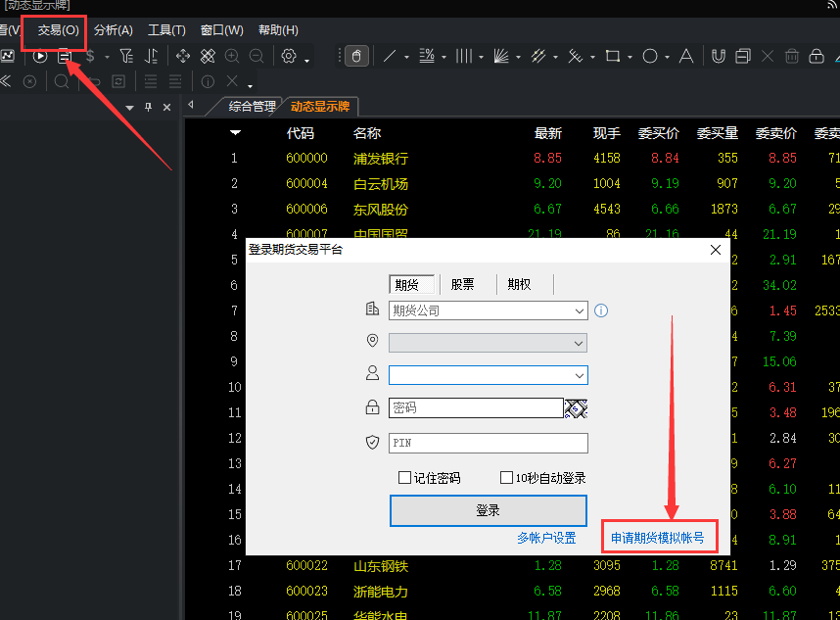The image size is (840, 620).
Task: Expand the location server dropdown
Action: (578, 343)
